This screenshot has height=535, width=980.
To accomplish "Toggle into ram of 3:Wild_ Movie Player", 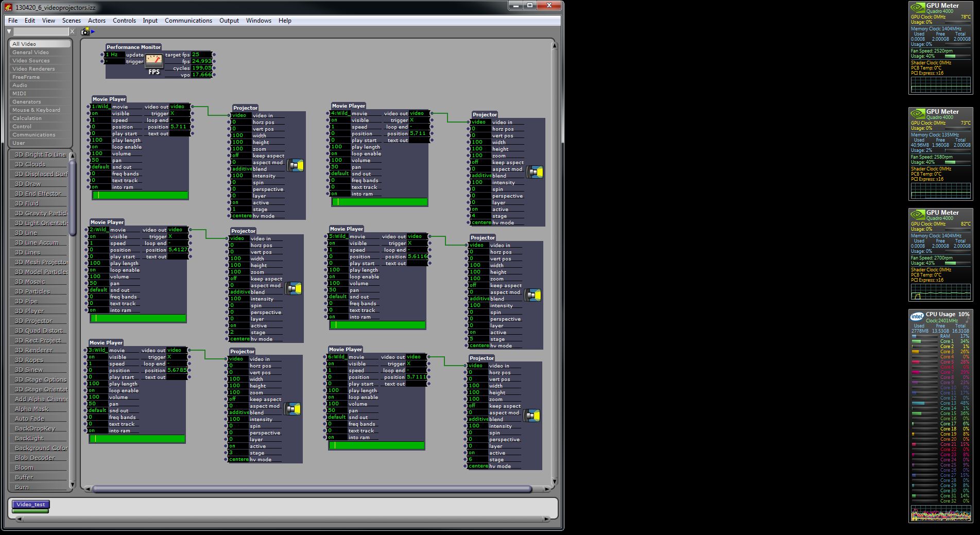I will 97,430.
